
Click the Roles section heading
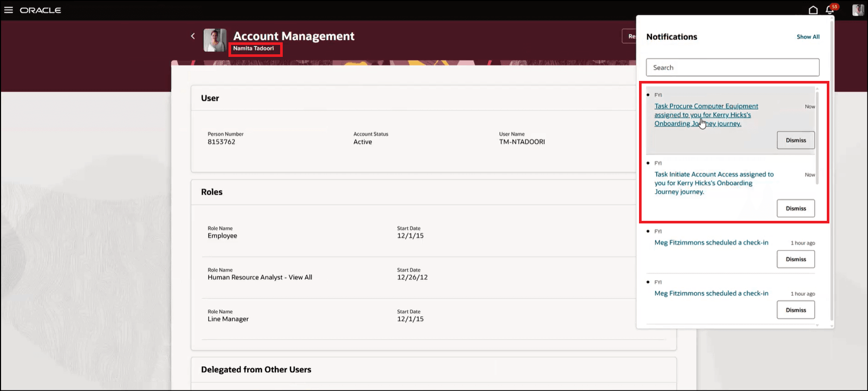coord(212,192)
